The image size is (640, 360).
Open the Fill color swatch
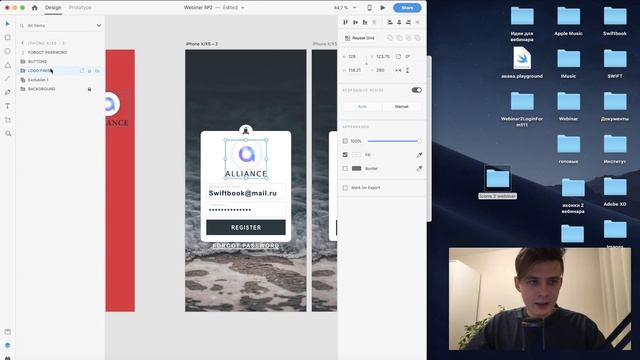356,155
